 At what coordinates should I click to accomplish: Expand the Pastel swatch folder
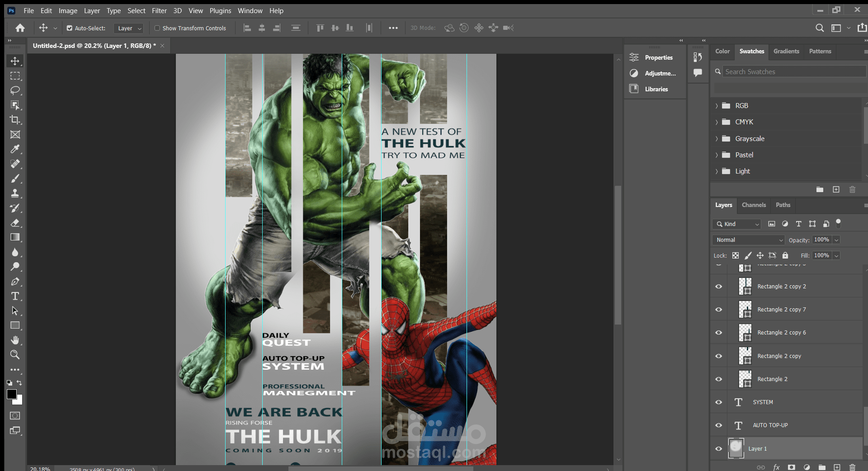pyautogui.click(x=717, y=155)
